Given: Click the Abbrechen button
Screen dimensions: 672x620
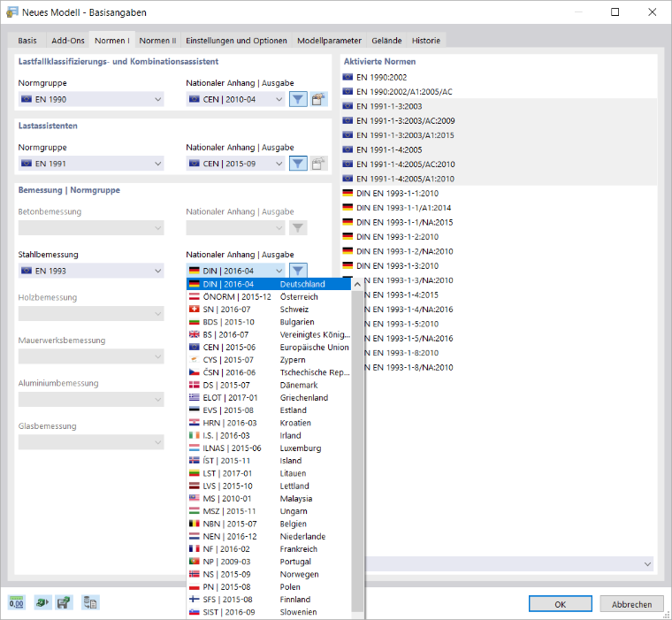Looking at the screenshot, I should click(631, 604).
